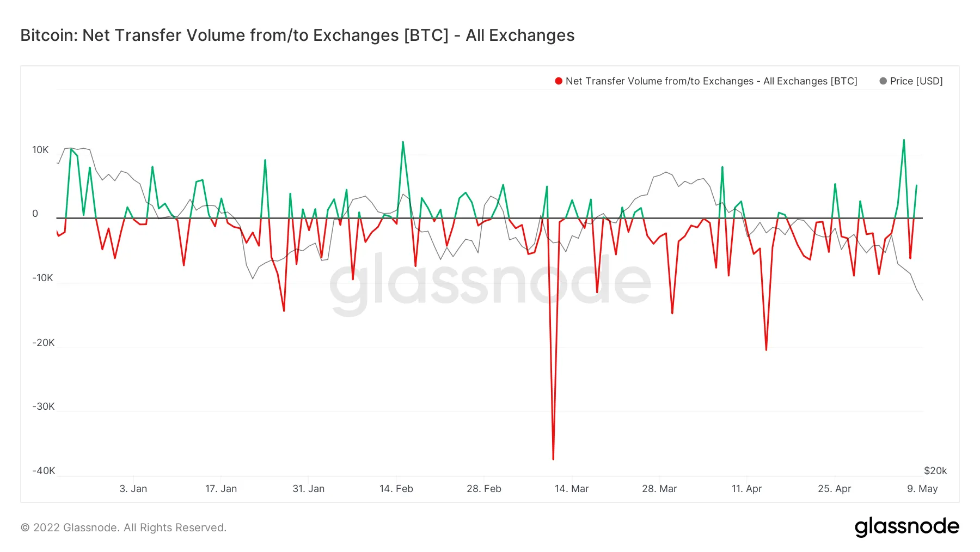This screenshot has height=552, width=980.
Task: Click the grey Price legend dot
Action: click(x=883, y=81)
